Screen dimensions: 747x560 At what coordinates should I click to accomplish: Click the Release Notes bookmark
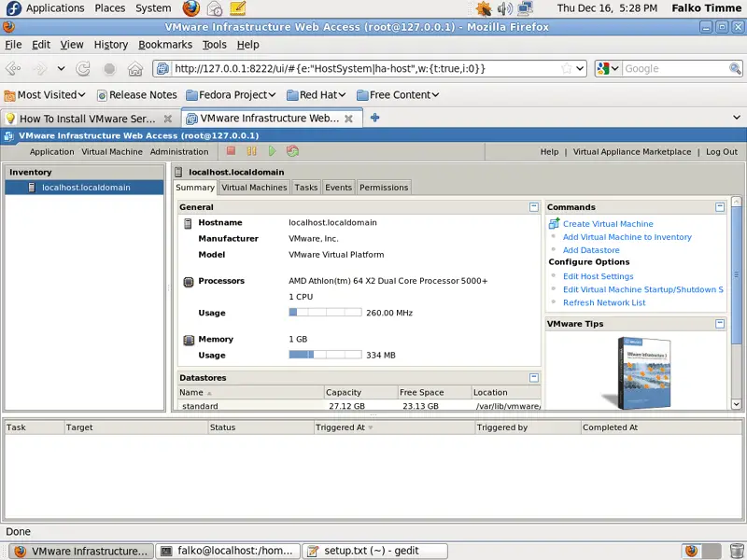[137, 95]
